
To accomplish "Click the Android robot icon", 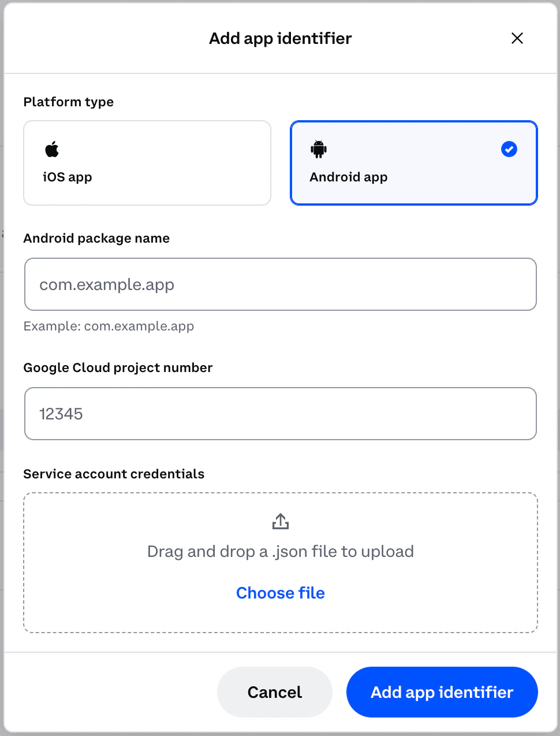I will tap(319, 149).
